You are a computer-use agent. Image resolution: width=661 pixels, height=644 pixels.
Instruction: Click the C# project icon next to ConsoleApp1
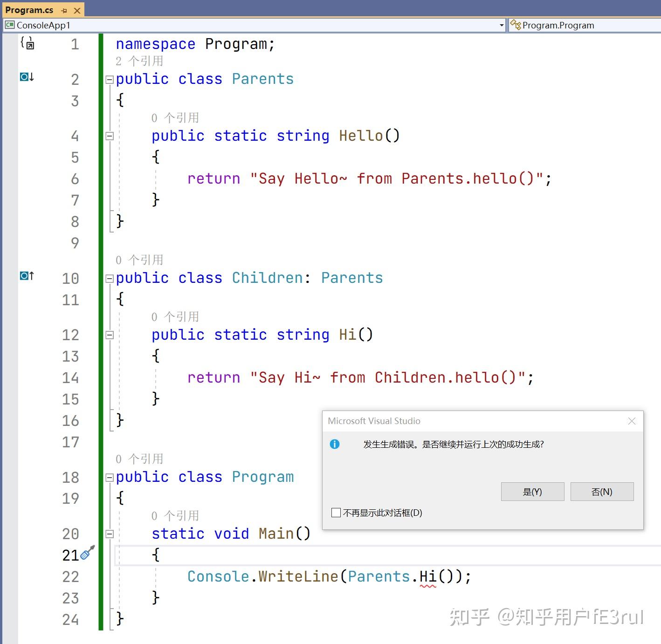tap(10, 25)
